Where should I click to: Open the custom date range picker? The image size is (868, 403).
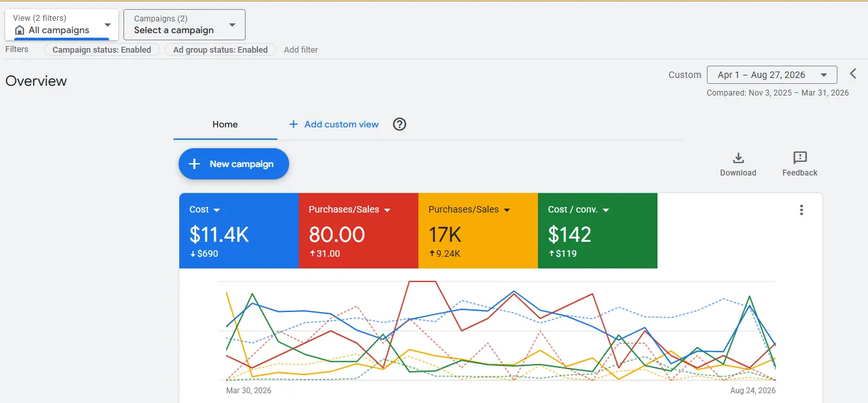pyautogui.click(x=772, y=75)
